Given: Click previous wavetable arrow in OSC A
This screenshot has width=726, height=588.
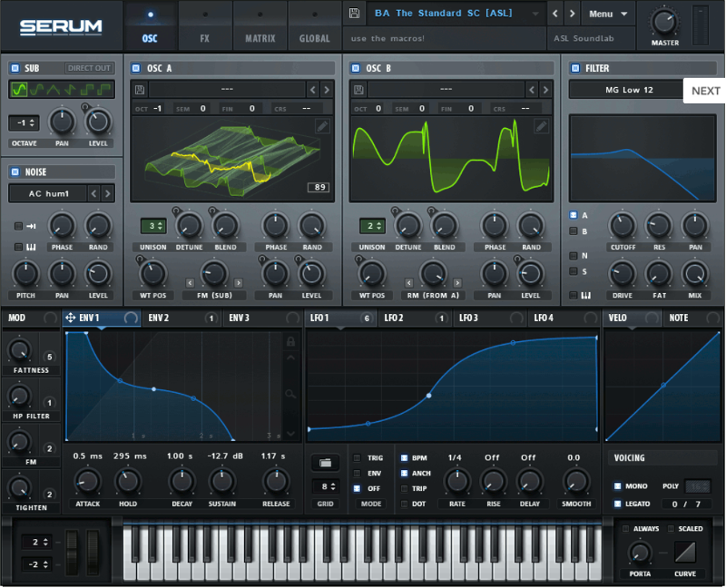Looking at the screenshot, I should tap(313, 90).
